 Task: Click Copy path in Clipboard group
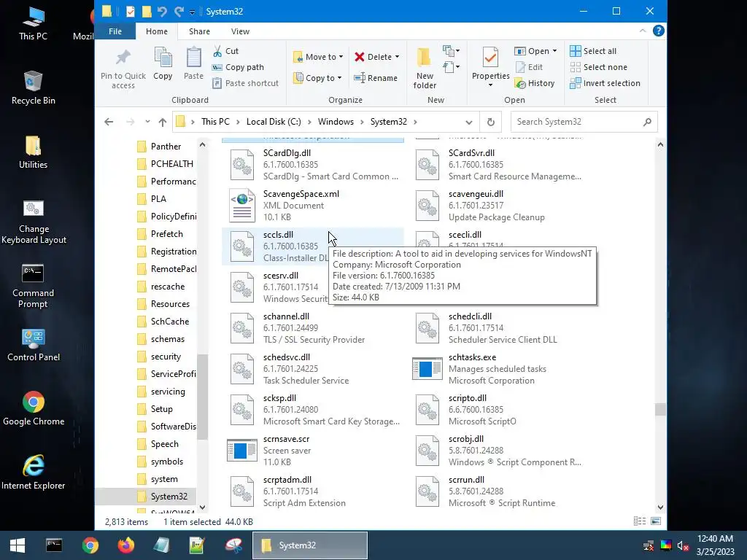238,67
